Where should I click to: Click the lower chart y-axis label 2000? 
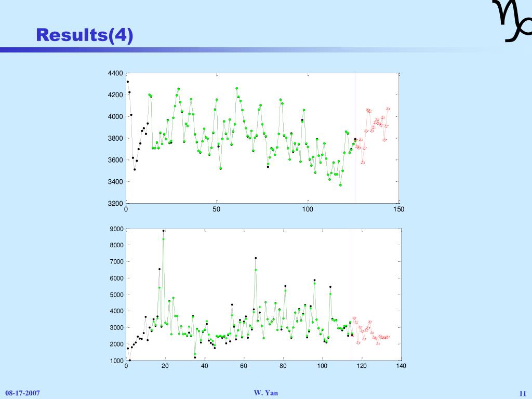pyautogui.click(x=117, y=344)
